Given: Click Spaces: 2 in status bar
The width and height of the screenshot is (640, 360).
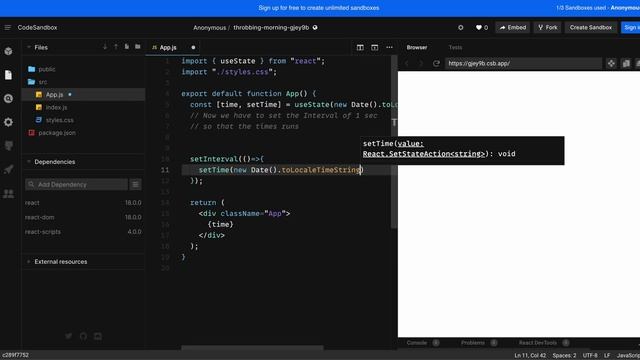Looking at the screenshot, I should pyautogui.click(x=564, y=355).
